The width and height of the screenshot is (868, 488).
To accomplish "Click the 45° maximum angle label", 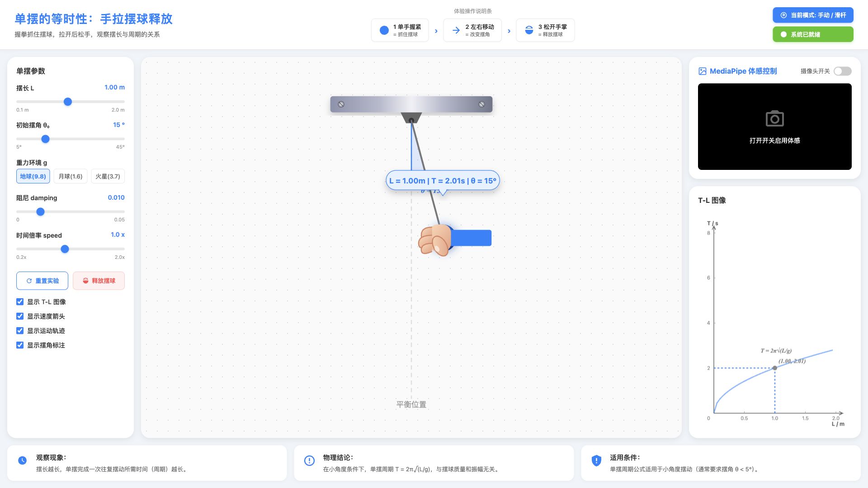I will point(120,147).
